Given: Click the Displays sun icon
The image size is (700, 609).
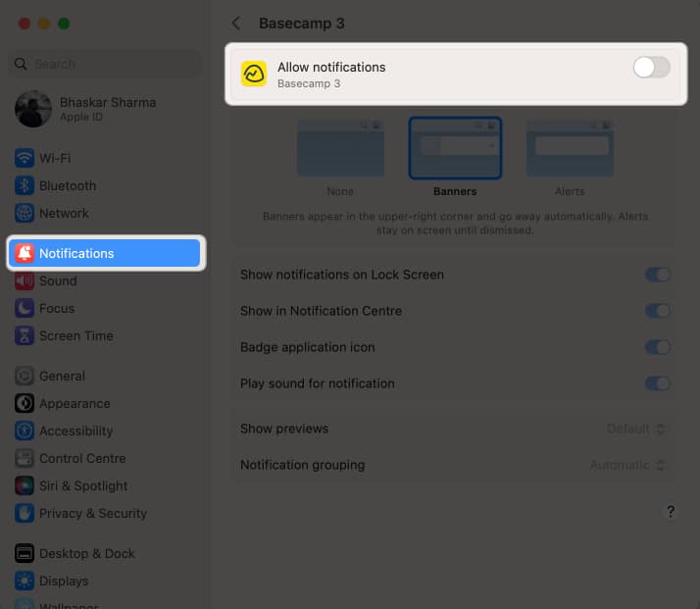Looking at the screenshot, I should click(x=25, y=581).
